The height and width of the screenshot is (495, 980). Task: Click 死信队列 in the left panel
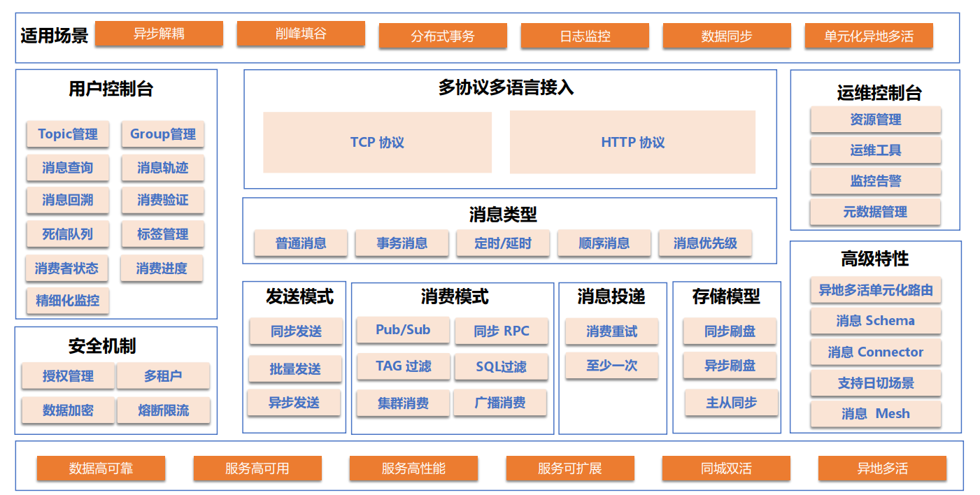68,234
